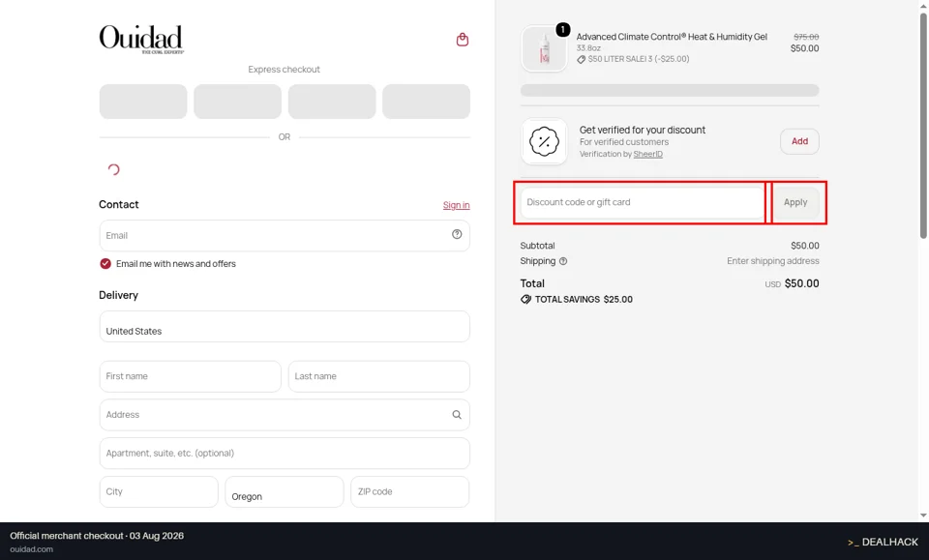Viewport: 929px width, 560px height.
Task: Click the SheerID verification link
Action: tap(647, 154)
